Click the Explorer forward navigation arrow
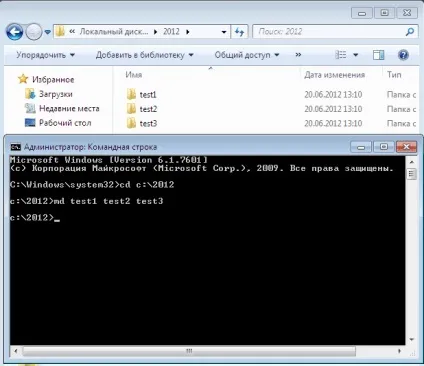 coord(34,32)
